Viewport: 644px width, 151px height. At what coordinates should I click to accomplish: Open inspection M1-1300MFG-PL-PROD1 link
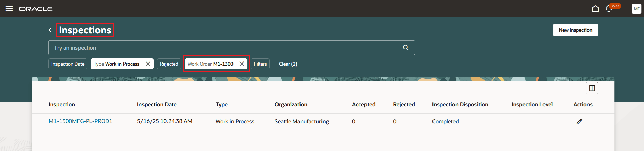pyautogui.click(x=81, y=121)
